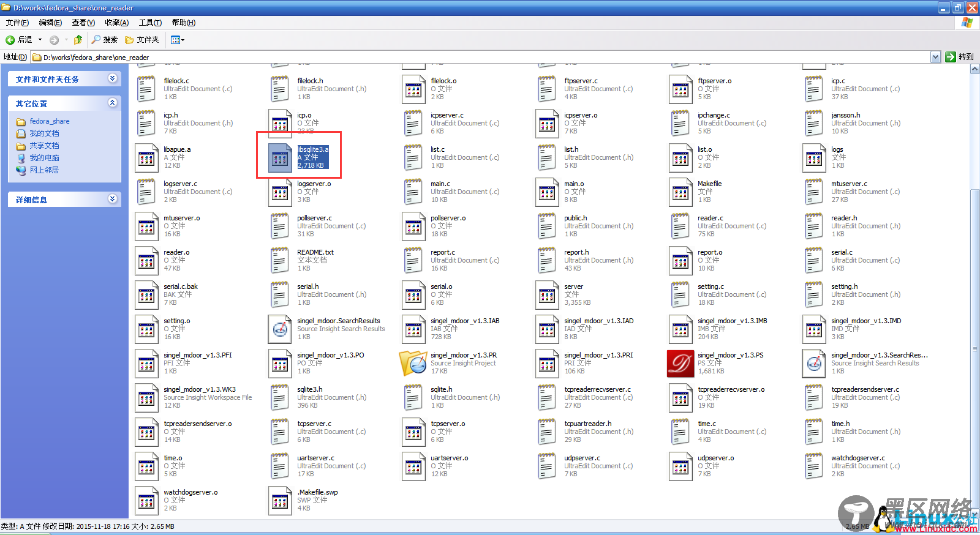Select the libsqlite3.a file icon
The width and height of the screenshot is (980, 535).
click(280, 158)
